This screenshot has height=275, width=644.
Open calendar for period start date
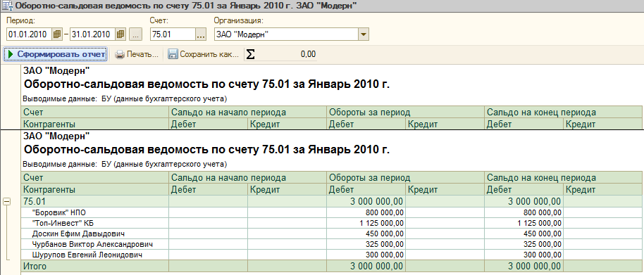point(58,34)
